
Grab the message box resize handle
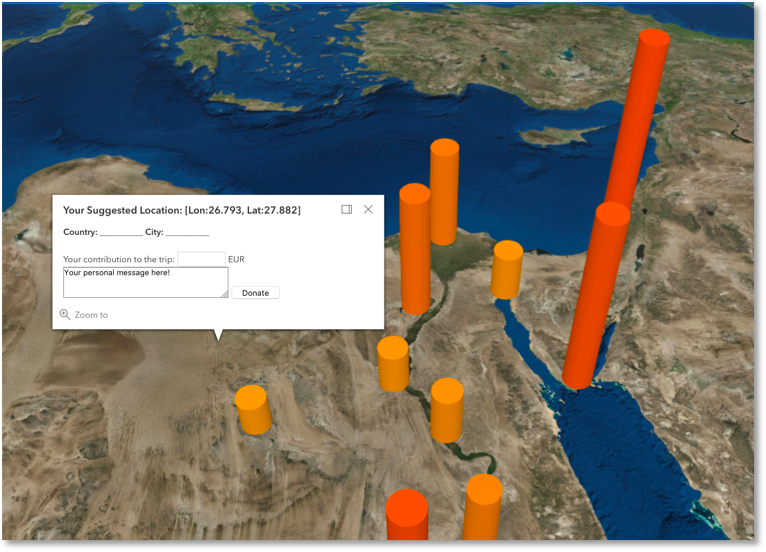click(224, 293)
